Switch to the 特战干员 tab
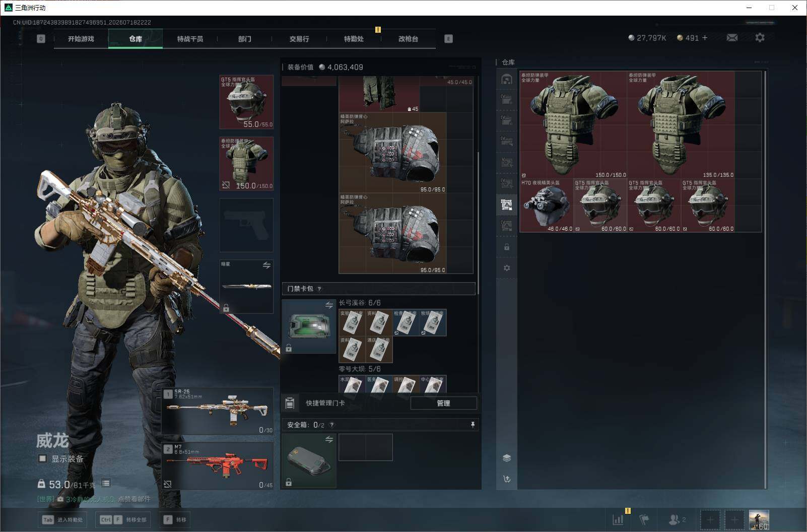 pyautogui.click(x=190, y=39)
